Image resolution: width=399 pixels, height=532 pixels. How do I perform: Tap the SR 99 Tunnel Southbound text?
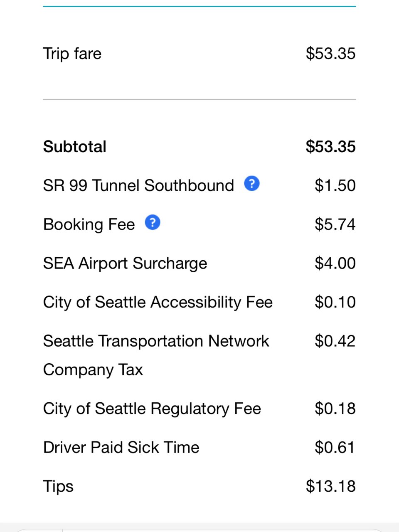coord(138,185)
